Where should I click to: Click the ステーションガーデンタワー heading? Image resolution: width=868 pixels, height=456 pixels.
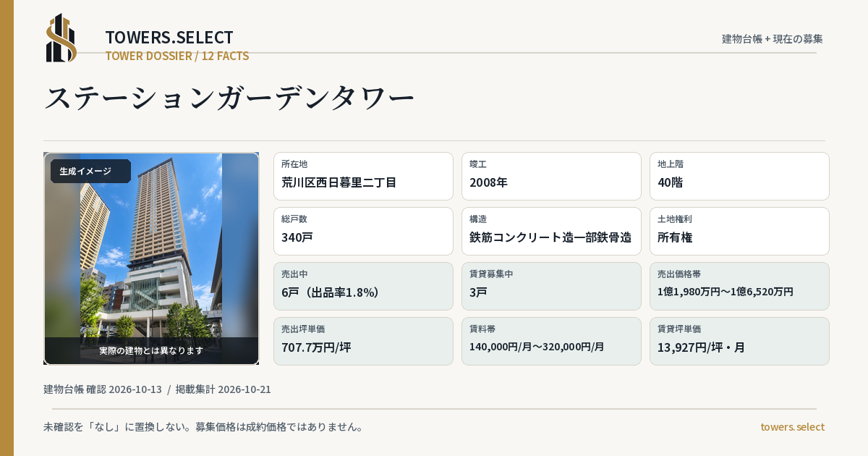pos(230,98)
